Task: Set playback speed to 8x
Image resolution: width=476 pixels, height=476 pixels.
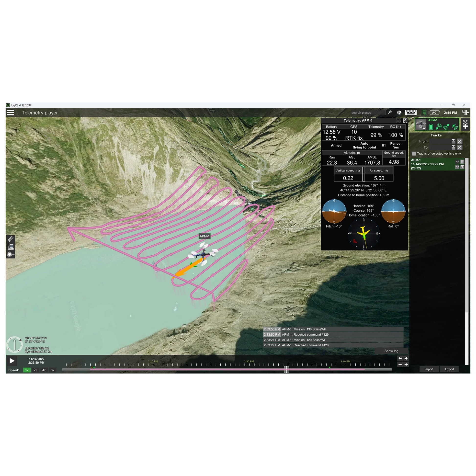Action: [53, 370]
